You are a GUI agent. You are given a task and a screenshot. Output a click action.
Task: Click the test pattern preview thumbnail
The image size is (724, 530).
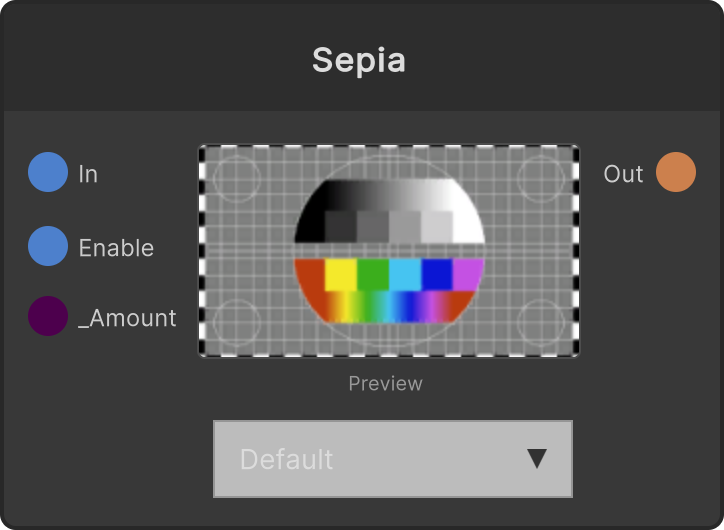click(389, 251)
